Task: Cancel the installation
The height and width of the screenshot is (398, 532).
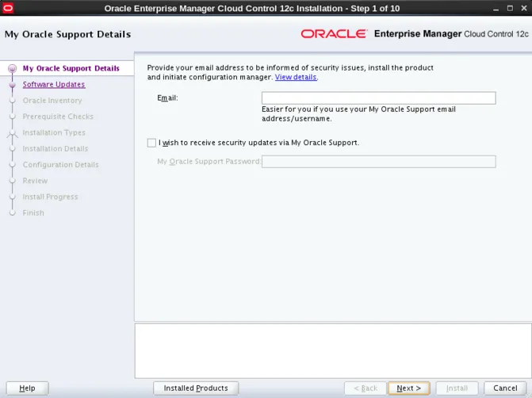Action: [505, 388]
